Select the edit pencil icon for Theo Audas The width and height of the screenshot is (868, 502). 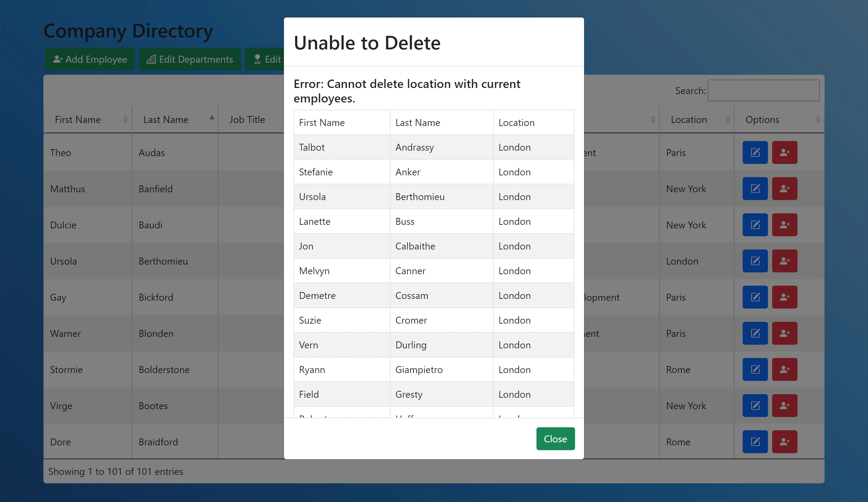pyautogui.click(x=755, y=152)
